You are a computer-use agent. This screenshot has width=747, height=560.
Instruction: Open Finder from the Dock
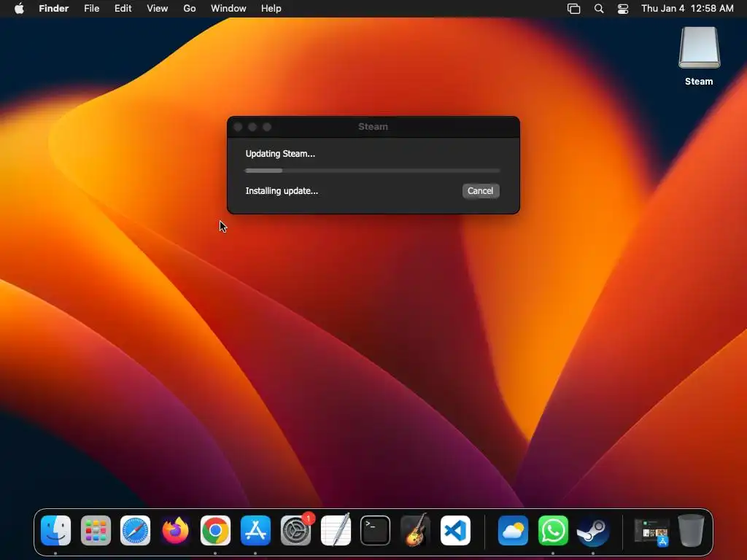[x=55, y=531]
